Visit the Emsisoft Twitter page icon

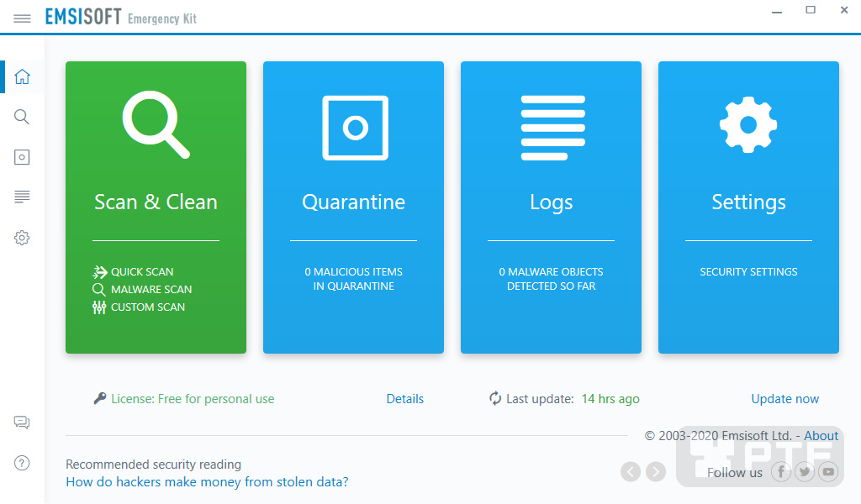(x=805, y=471)
